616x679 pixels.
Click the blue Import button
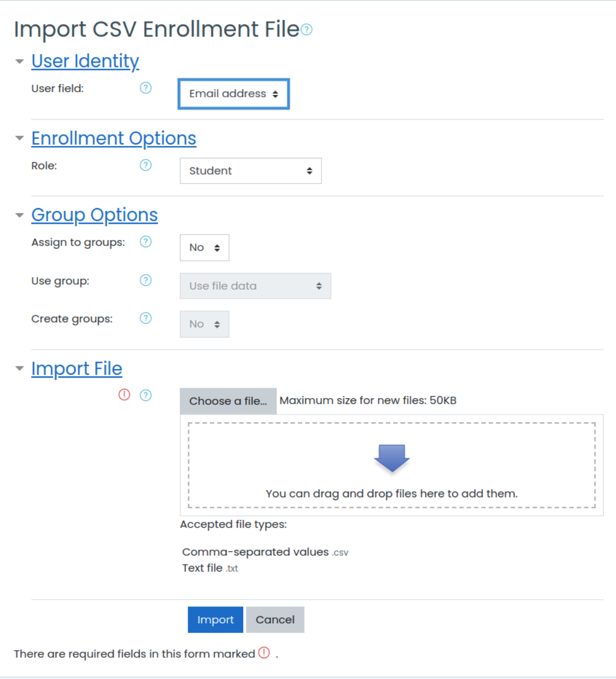pyautogui.click(x=215, y=620)
